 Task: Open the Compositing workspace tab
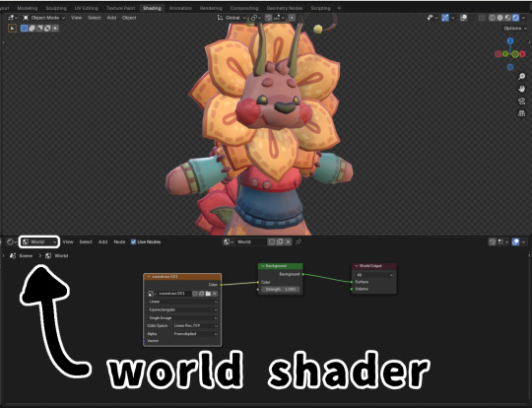point(244,8)
